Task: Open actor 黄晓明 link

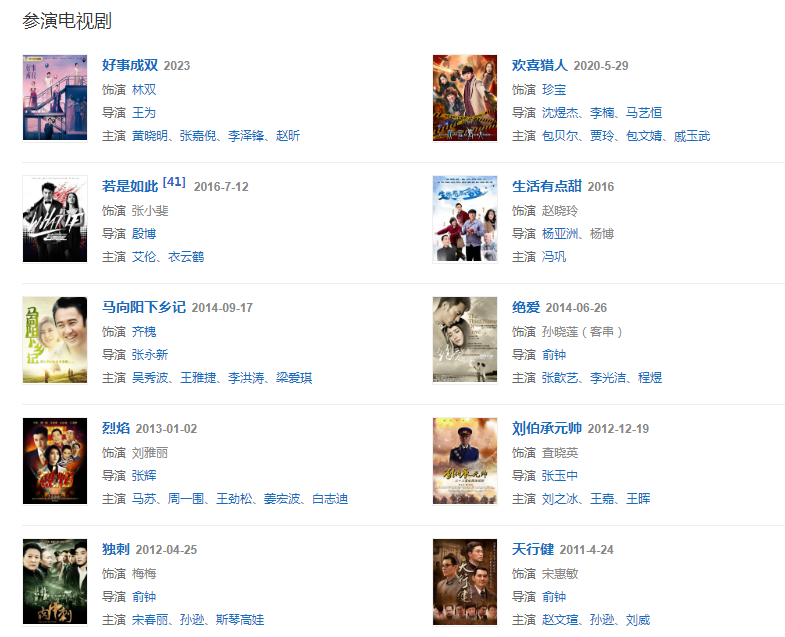Action: [150, 136]
